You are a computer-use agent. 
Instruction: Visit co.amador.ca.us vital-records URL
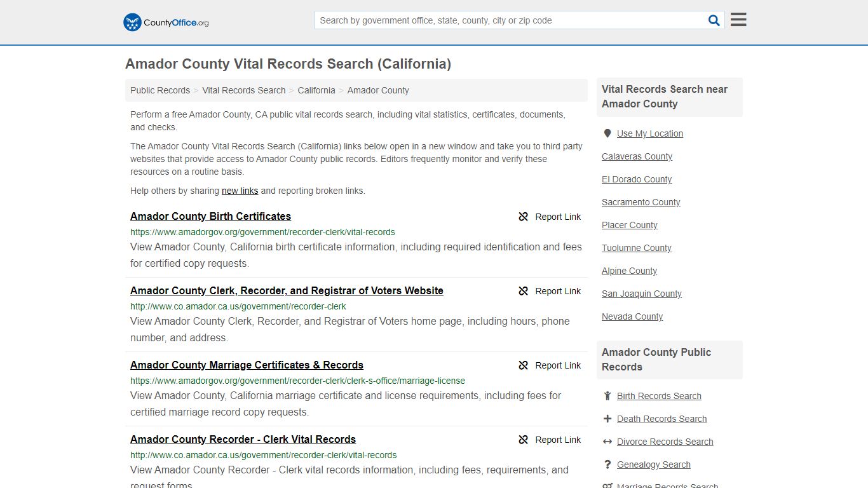[264, 455]
